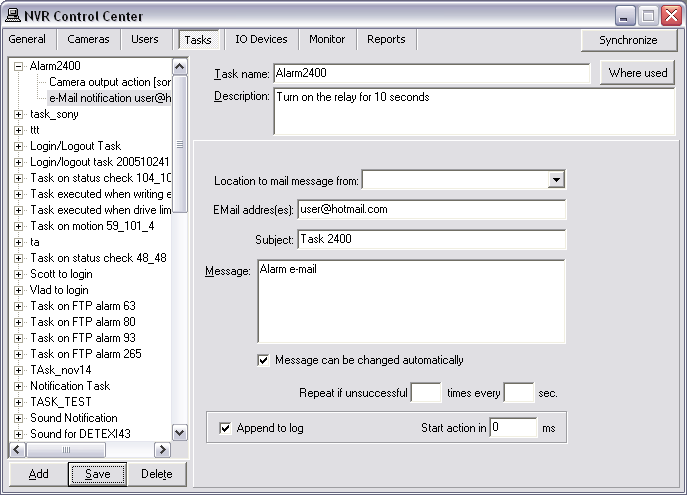Click task list scroll left arrow

(17, 449)
